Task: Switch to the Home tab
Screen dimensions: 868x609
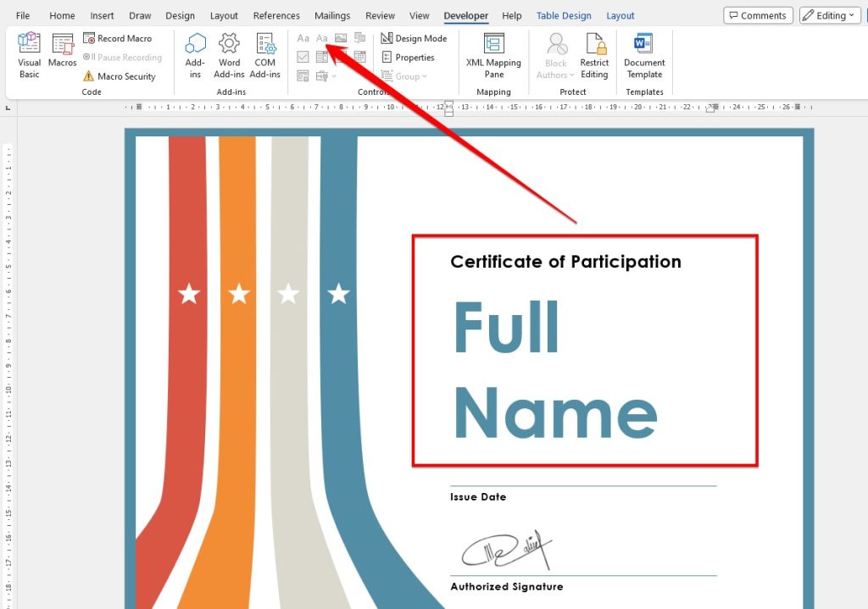Action: (62, 15)
